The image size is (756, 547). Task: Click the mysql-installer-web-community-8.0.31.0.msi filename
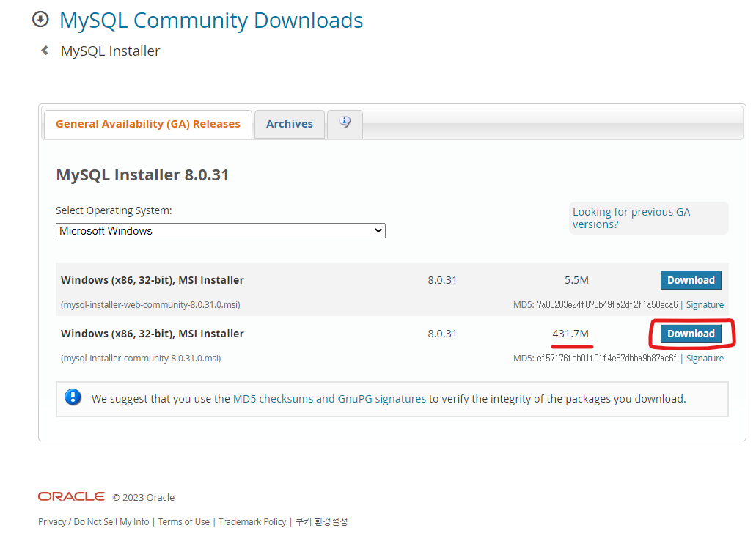tap(150, 305)
